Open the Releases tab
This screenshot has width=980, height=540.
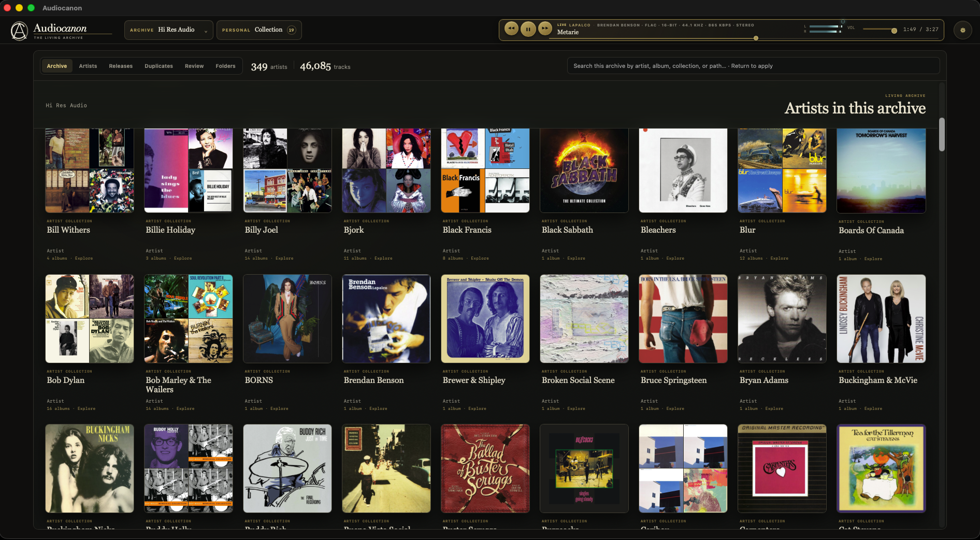(121, 66)
